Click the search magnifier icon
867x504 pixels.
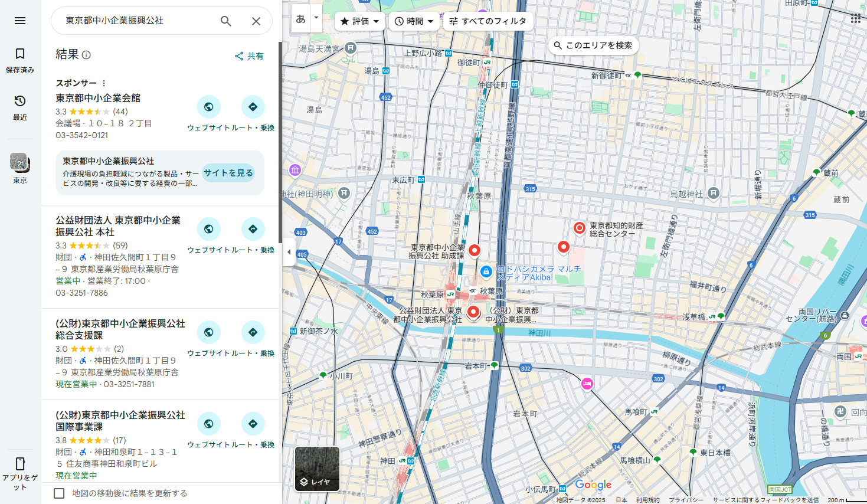(225, 21)
